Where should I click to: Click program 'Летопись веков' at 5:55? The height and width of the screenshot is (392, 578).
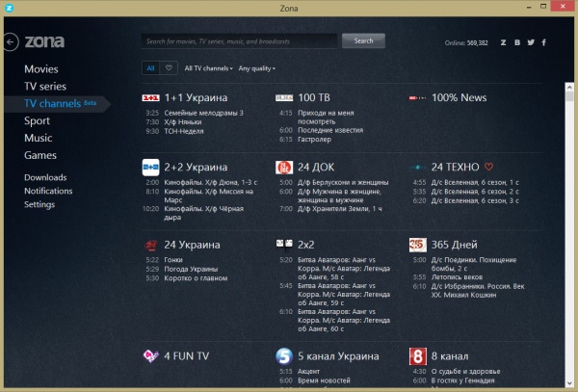(x=457, y=277)
